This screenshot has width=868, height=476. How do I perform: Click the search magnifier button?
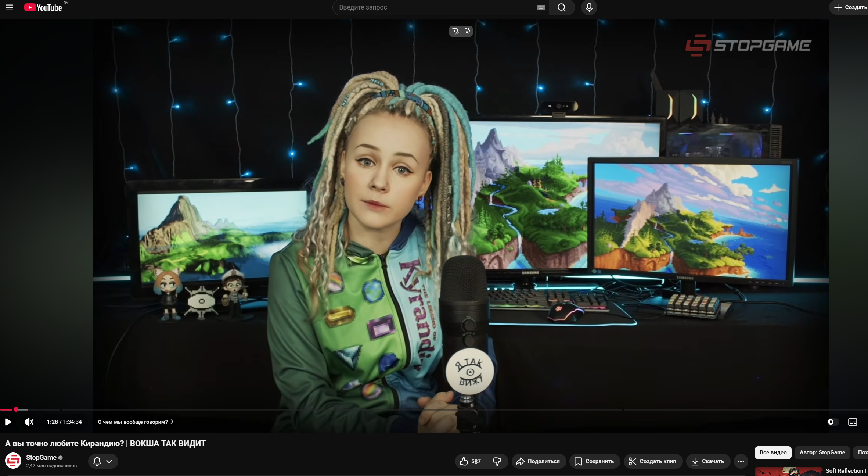561,7
